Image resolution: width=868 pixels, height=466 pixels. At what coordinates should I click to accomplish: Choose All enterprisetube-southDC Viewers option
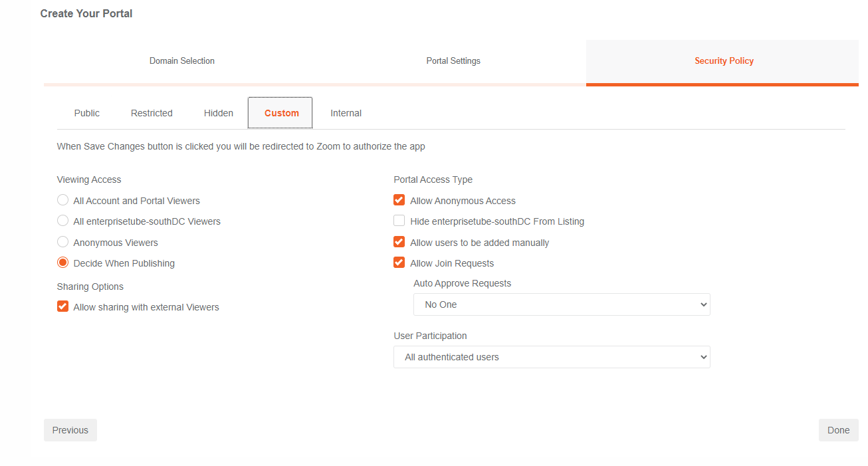point(63,221)
